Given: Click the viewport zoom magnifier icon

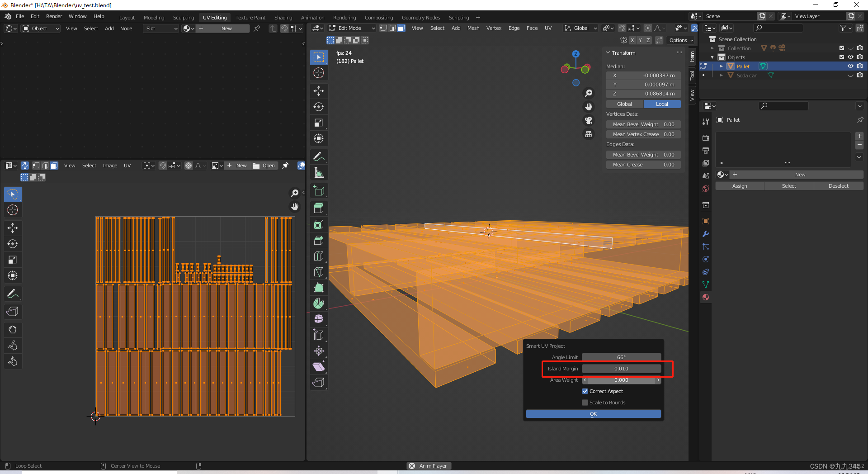Looking at the screenshot, I should pos(589,93).
